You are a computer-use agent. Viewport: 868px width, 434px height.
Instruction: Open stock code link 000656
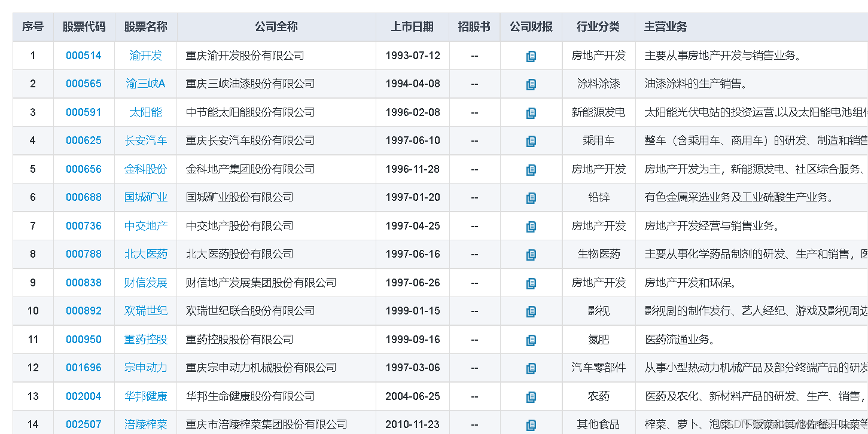[x=84, y=169]
